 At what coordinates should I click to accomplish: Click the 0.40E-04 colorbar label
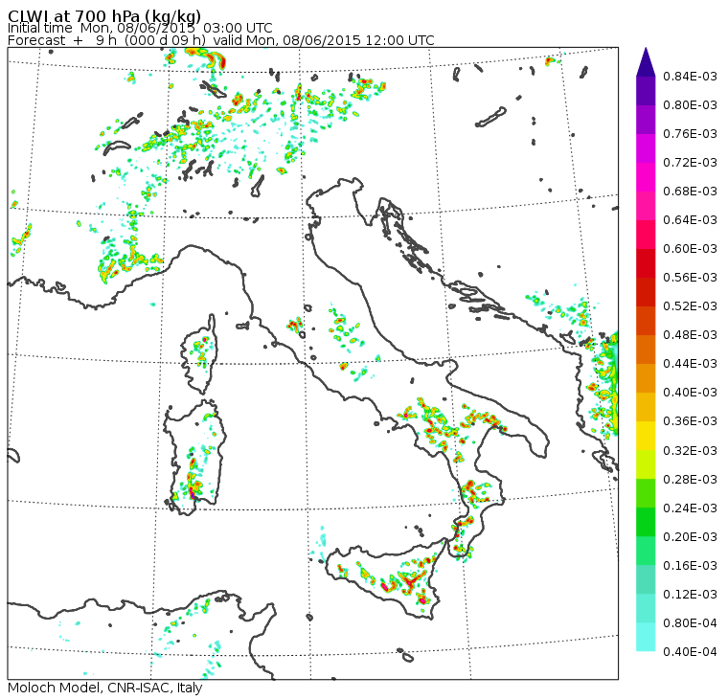point(690,652)
